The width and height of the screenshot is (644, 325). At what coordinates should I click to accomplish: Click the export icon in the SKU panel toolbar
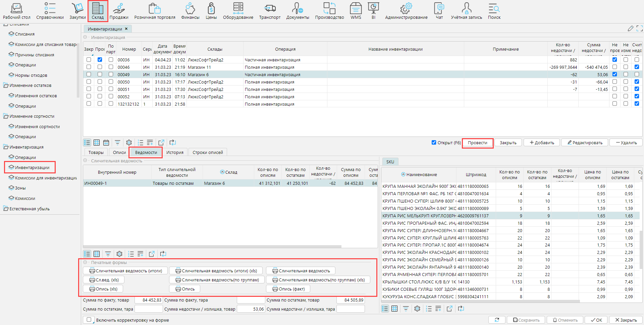(x=449, y=309)
